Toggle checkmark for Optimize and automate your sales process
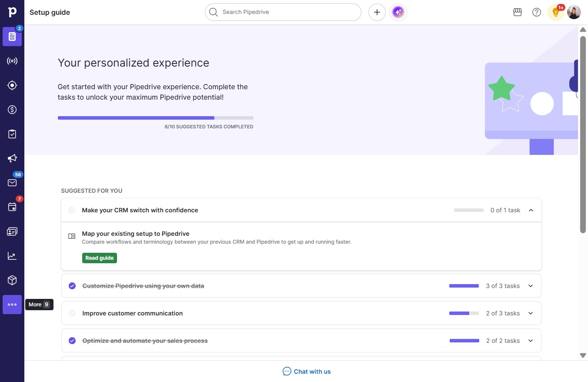This screenshot has height=382, width=588. [72, 341]
